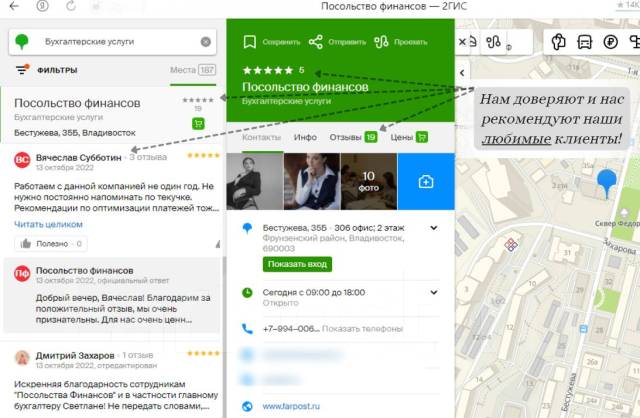Click the 2GIS green tree logo
Screen dimensions: 640x418
pos(22,42)
